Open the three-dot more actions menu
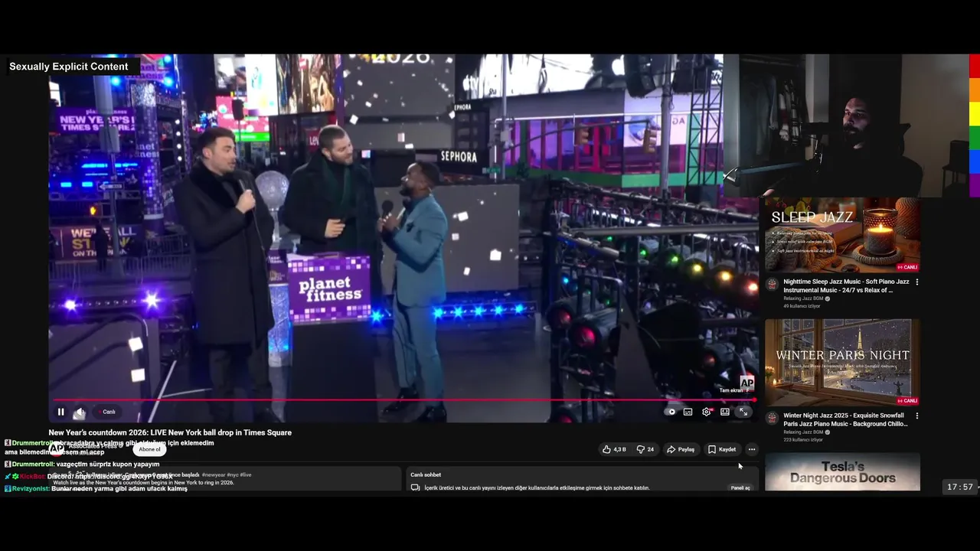This screenshot has height=551, width=980. pyautogui.click(x=752, y=449)
